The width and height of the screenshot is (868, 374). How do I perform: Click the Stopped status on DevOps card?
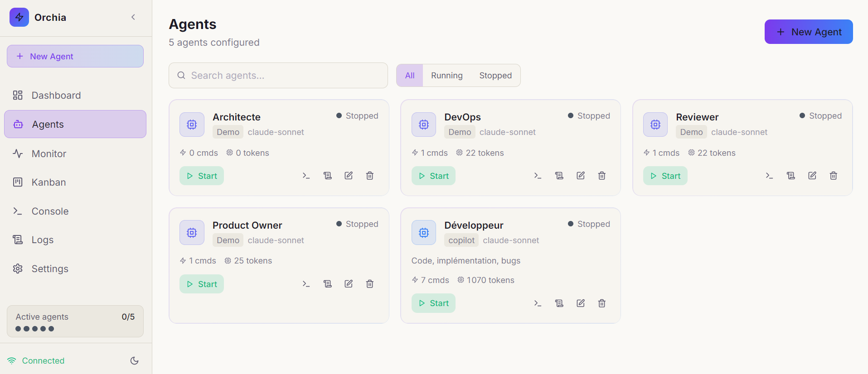click(x=589, y=116)
